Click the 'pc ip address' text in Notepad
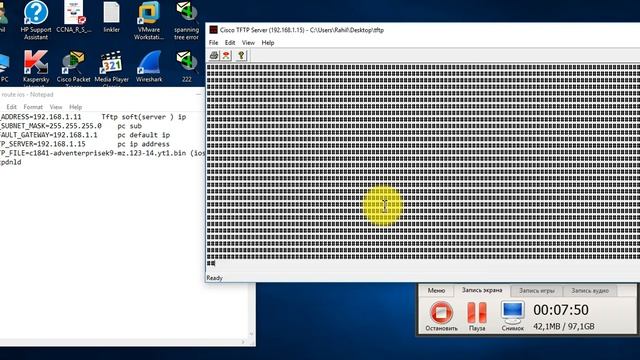Screen dimensions: 640x360 click(x=143, y=144)
